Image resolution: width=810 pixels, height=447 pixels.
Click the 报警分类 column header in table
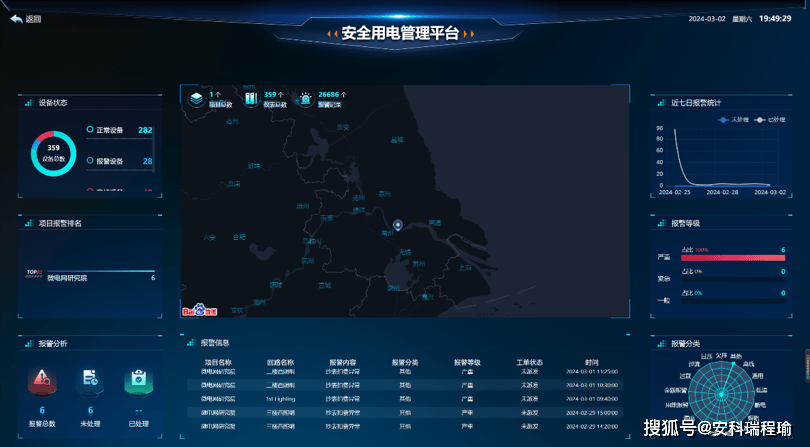(405, 363)
